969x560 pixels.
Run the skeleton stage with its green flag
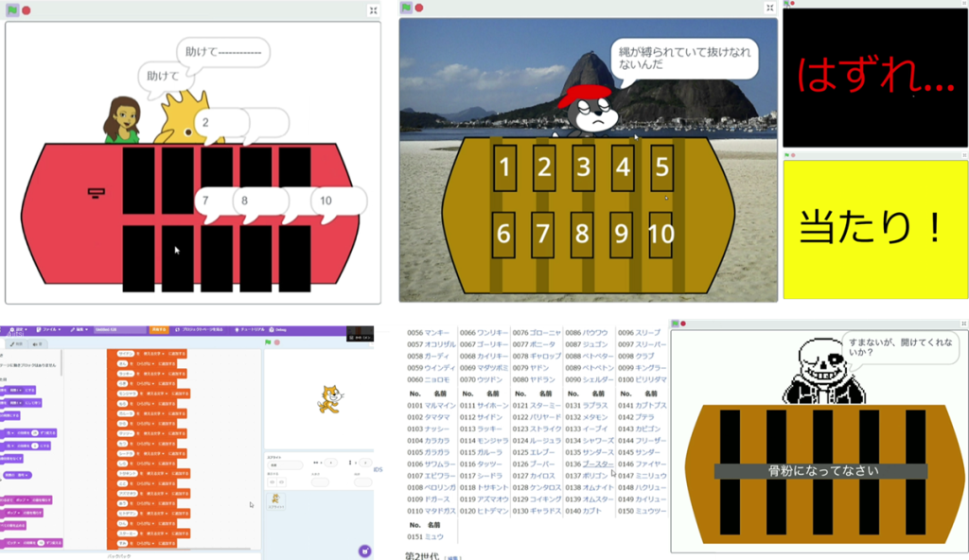pyautogui.click(x=676, y=324)
